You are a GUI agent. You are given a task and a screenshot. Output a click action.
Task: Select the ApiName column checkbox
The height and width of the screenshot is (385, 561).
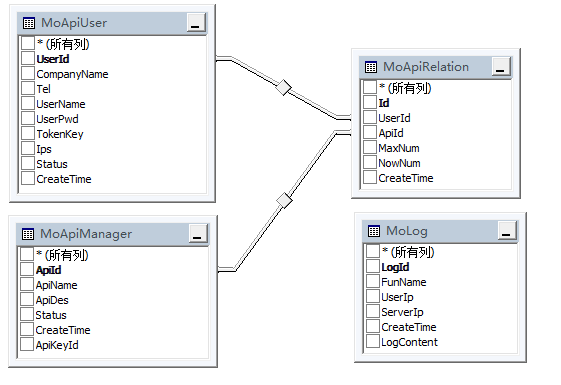click(x=27, y=284)
